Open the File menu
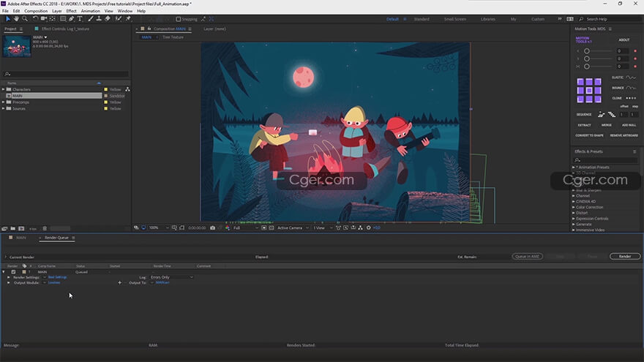Viewport: 644px width, 362px height. point(5,11)
